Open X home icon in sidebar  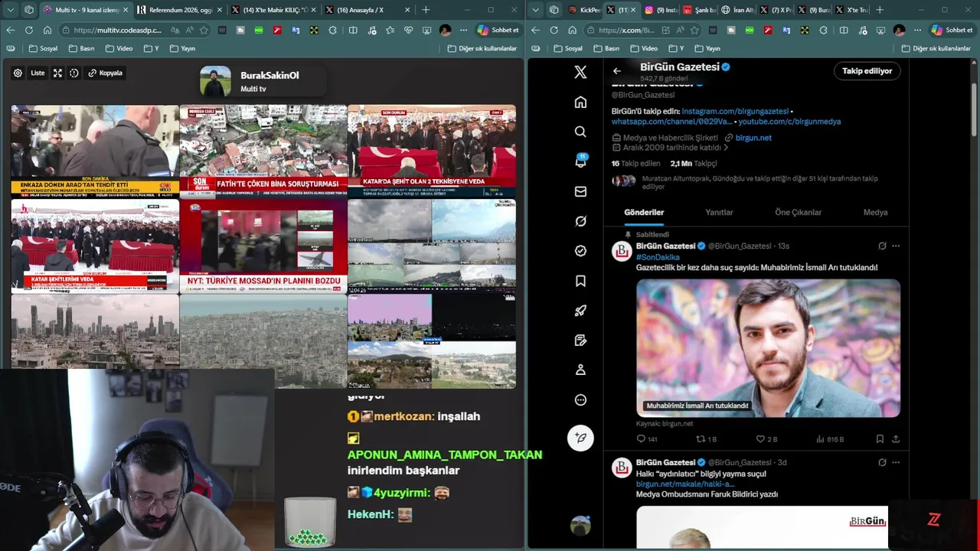(580, 102)
